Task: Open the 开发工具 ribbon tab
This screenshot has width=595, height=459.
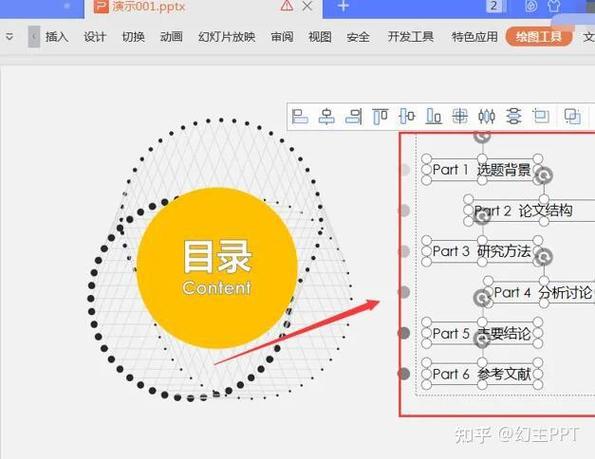Action: (x=411, y=37)
